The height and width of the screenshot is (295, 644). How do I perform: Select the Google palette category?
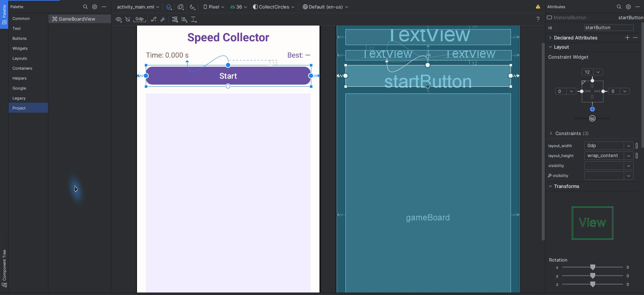pos(28,88)
